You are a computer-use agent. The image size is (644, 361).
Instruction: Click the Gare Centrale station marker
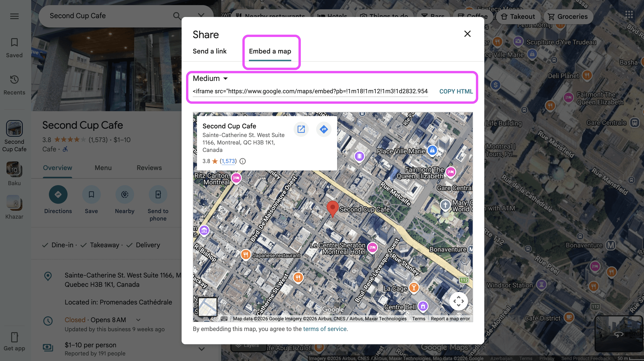point(634,123)
